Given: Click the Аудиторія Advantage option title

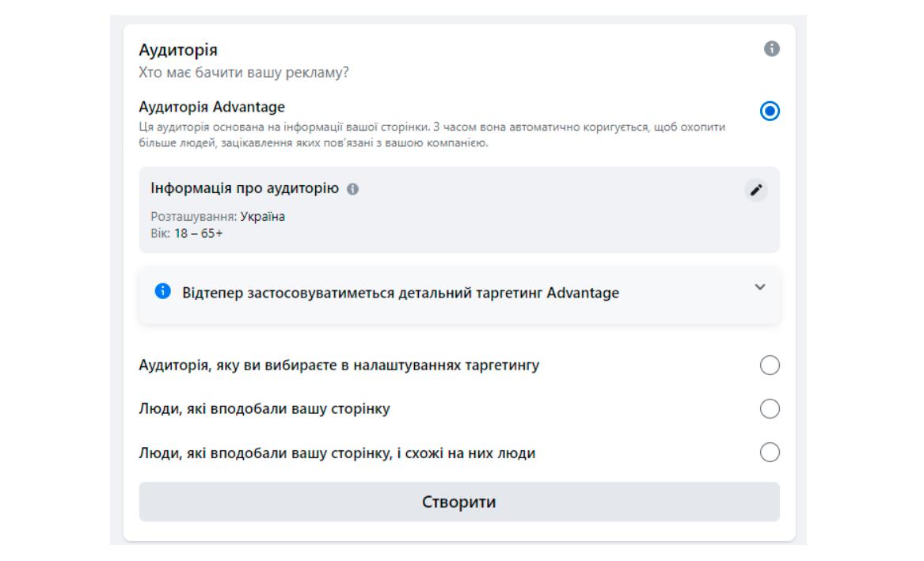Looking at the screenshot, I should point(211,107).
